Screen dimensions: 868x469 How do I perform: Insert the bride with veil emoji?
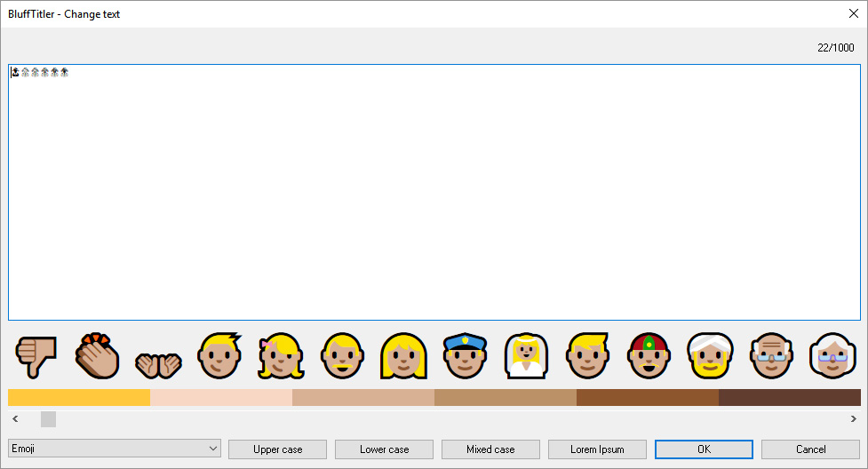(527, 356)
